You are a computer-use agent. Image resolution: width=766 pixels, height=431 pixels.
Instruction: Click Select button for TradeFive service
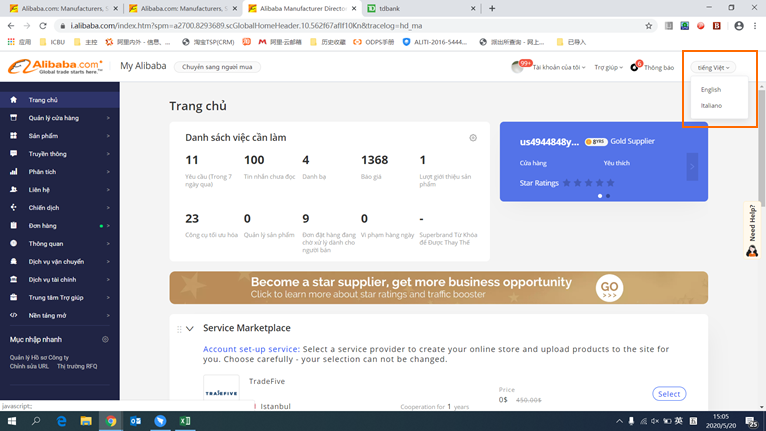(x=669, y=394)
